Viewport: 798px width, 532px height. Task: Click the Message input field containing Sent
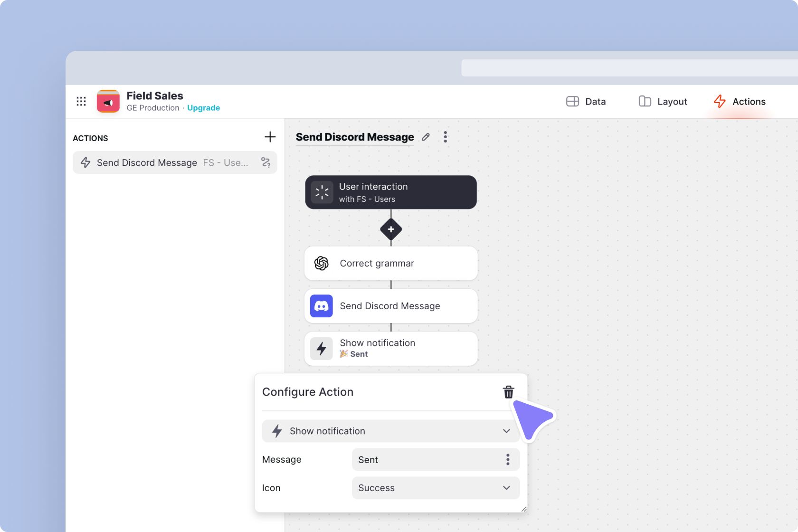(425, 459)
